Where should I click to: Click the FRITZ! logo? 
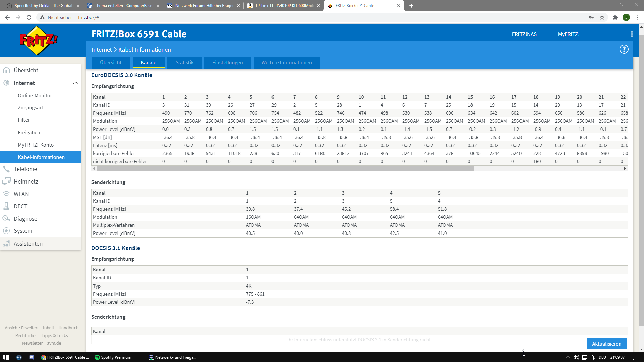[39, 41]
